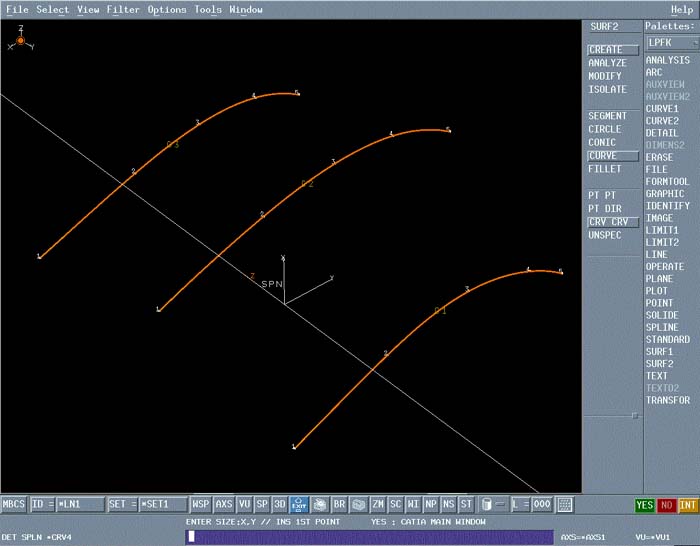Choose the highlighted CURVE option
Screen dimensions: 700x546
click(x=612, y=156)
